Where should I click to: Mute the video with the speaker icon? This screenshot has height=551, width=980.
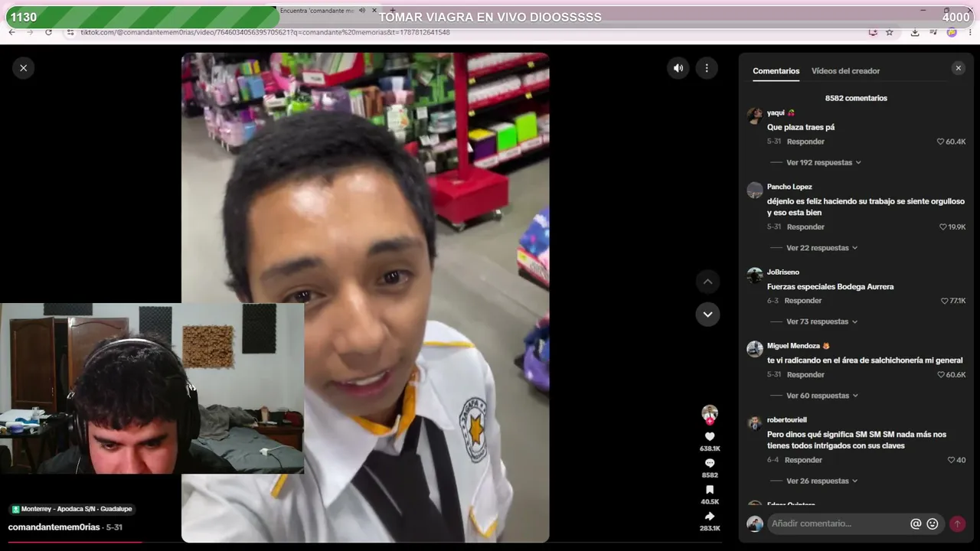click(678, 68)
